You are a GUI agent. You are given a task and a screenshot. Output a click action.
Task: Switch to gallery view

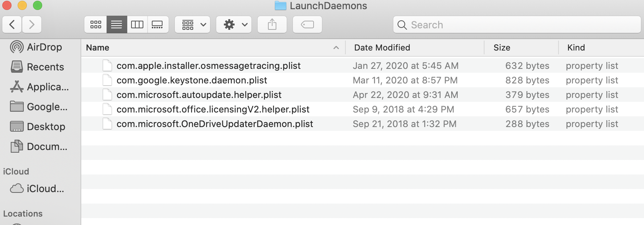coord(158,25)
